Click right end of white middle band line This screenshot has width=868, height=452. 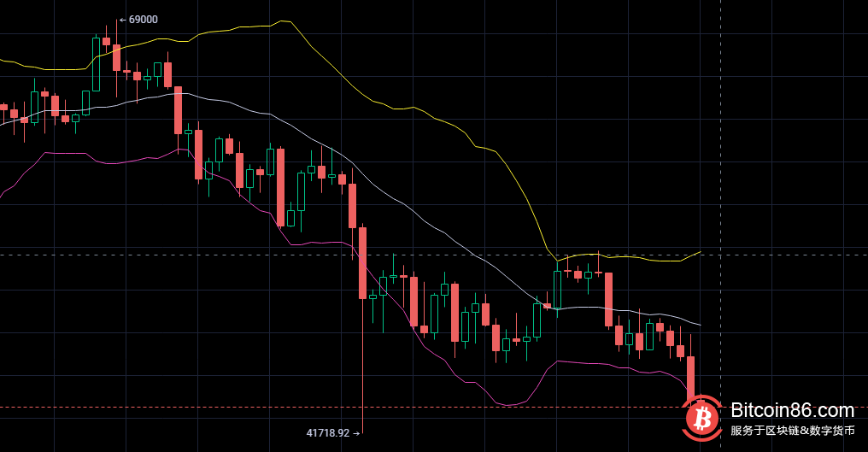pos(699,325)
